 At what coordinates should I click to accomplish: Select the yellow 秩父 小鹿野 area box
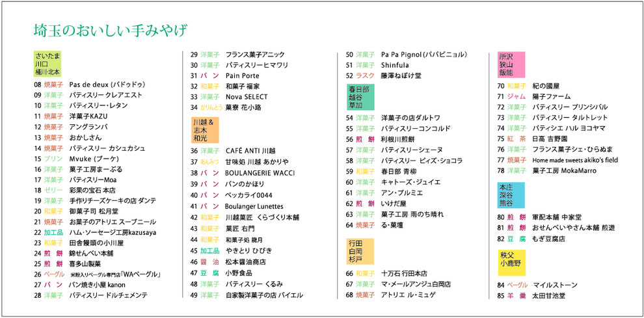point(511,263)
